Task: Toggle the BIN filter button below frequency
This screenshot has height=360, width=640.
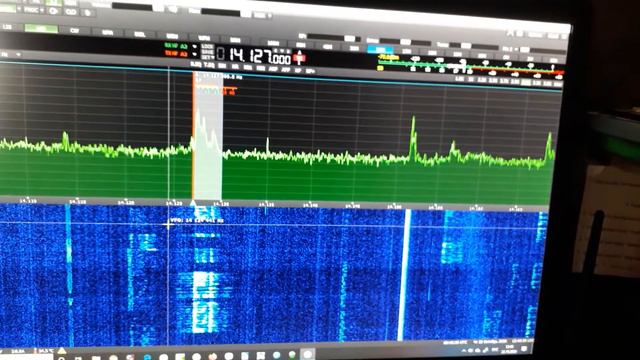Action: (222, 66)
